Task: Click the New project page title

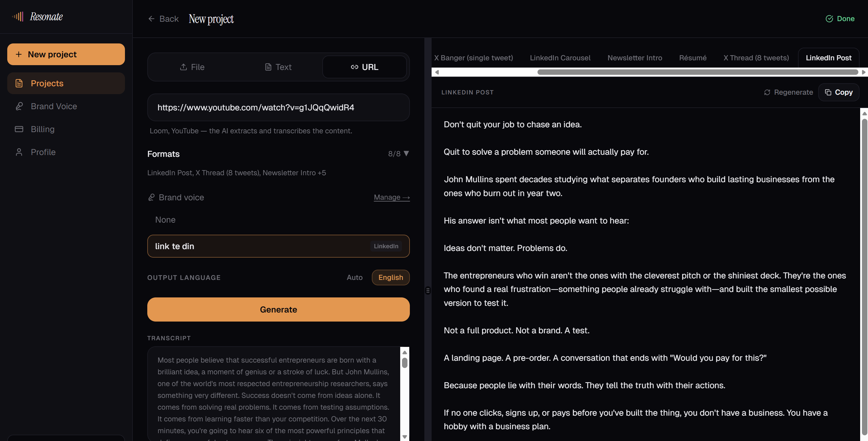Action: click(x=211, y=19)
